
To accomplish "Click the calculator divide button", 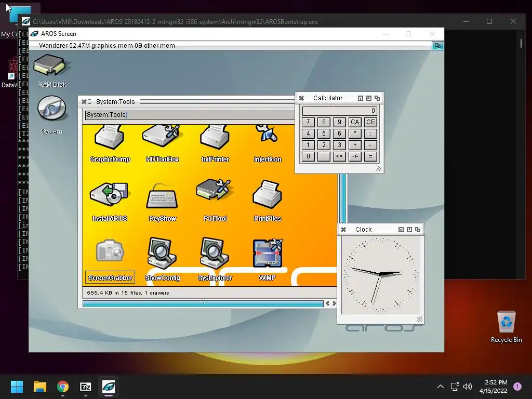I will (x=370, y=134).
